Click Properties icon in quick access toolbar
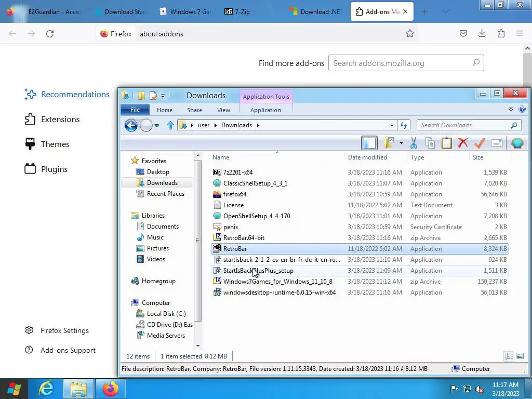Screen dimensions: 532x399 pos(153,96)
